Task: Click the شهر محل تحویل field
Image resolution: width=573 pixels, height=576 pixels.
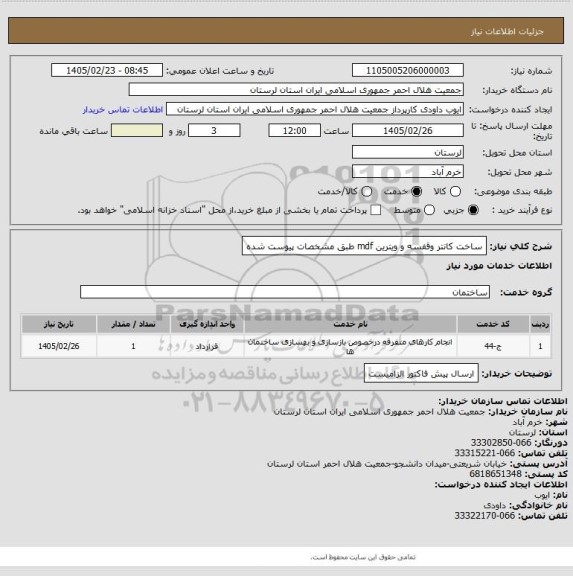Action: [408, 172]
